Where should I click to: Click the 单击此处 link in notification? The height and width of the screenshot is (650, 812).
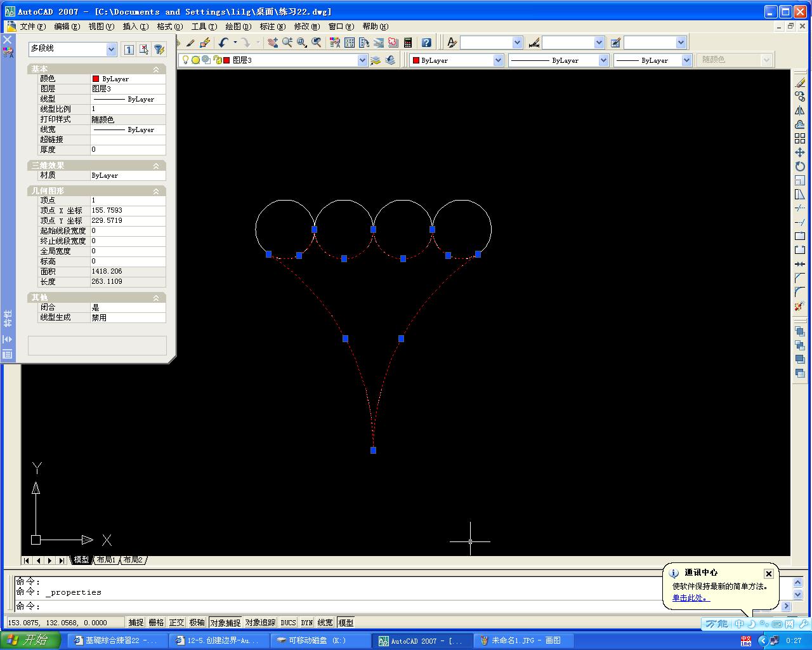(691, 598)
